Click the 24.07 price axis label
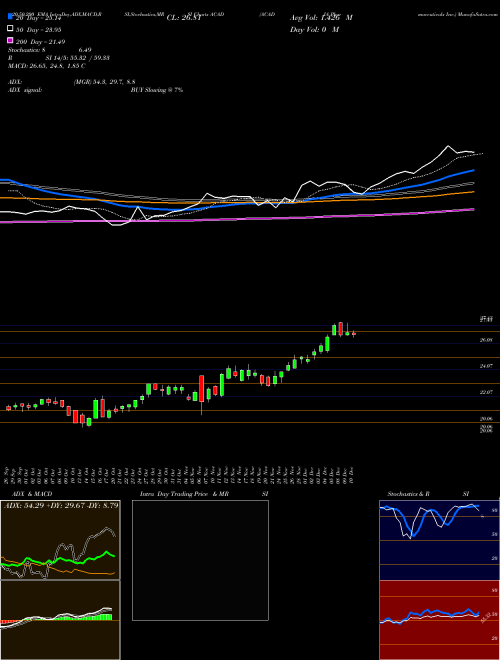This screenshot has width=500, height=660. coord(486,366)
